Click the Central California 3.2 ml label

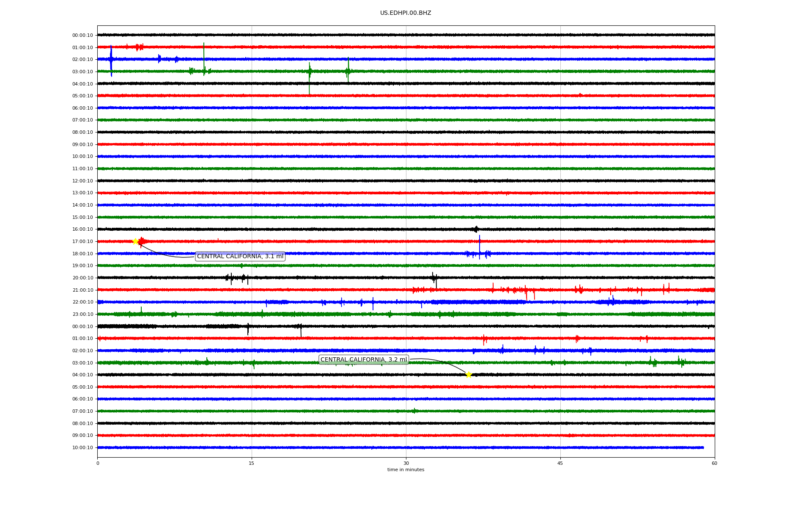click(x=363, y=360)
